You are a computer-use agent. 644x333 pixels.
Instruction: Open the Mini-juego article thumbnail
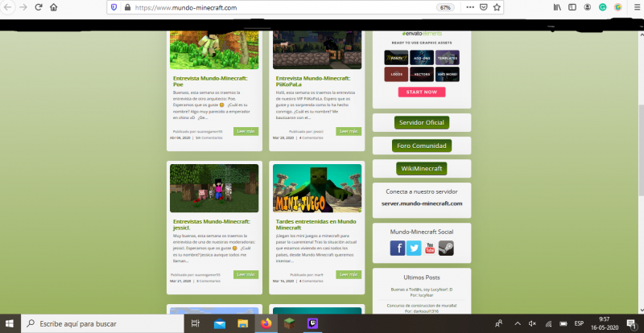click(x=316, y=188)
